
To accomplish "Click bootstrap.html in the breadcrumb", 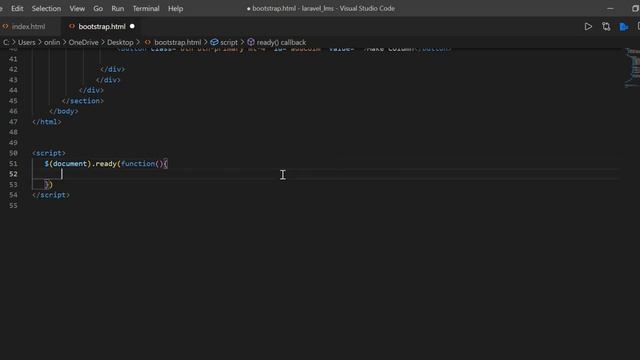I will coord(178,42).
